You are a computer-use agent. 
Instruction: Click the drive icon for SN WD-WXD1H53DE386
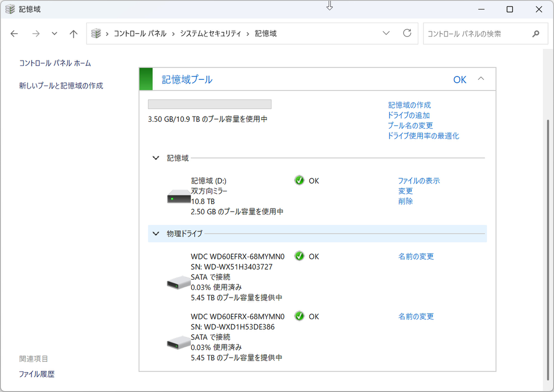pyautogui.click(x=179, y=343)
